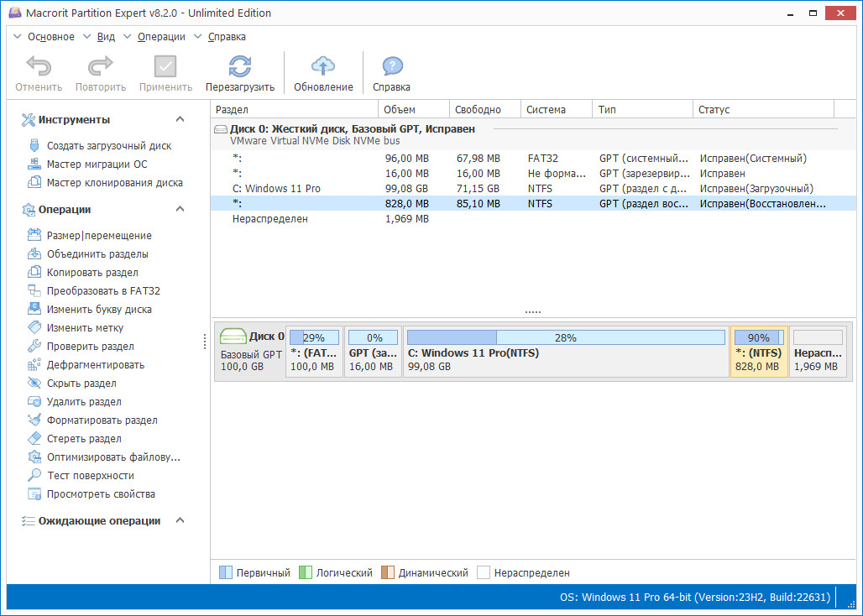Select the 96,00 MB FAT32 partition row
This screenshot has height=616, width=863.
[x=534, y=159]
